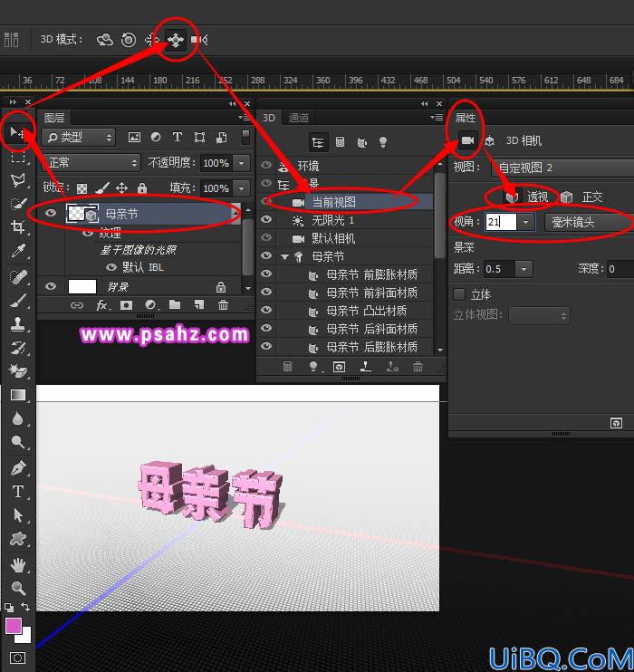Switch to the 图层 tab

[54, 118]
